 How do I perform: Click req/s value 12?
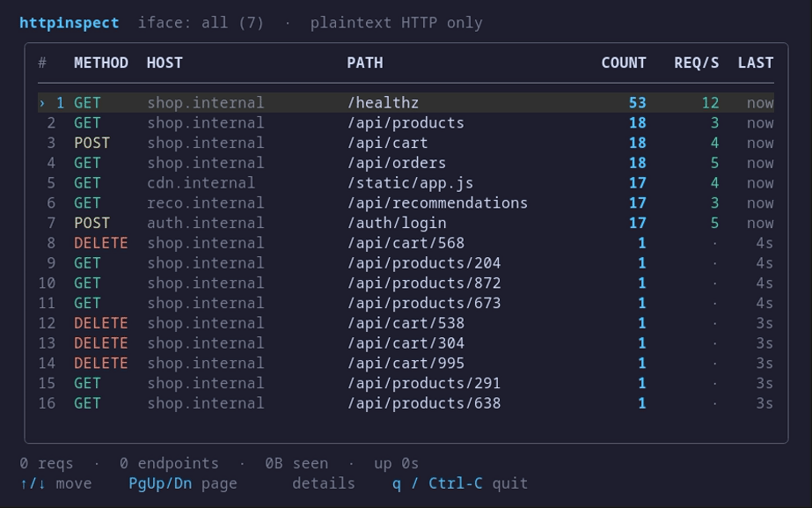click(710, 103)
